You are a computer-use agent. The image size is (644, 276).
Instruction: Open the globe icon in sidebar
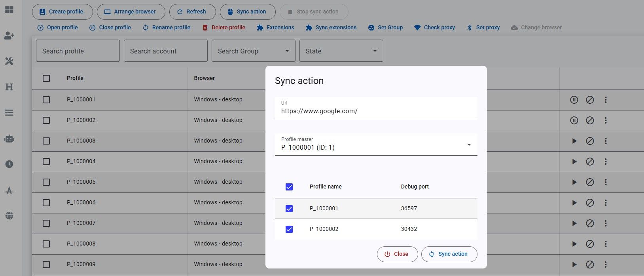point(9,216)
